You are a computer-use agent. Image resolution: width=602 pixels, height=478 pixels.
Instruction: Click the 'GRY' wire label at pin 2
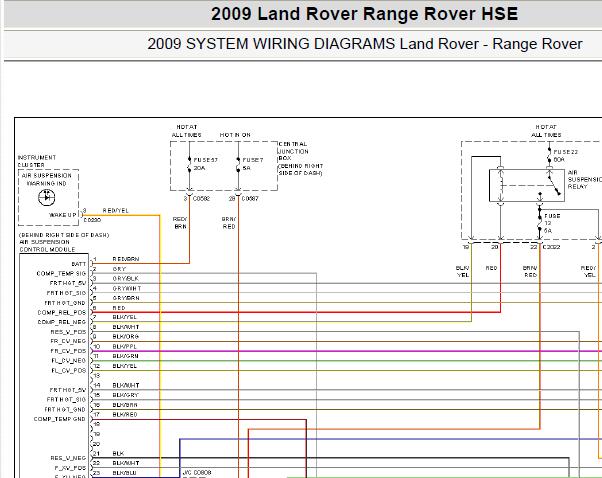point(119,269)
